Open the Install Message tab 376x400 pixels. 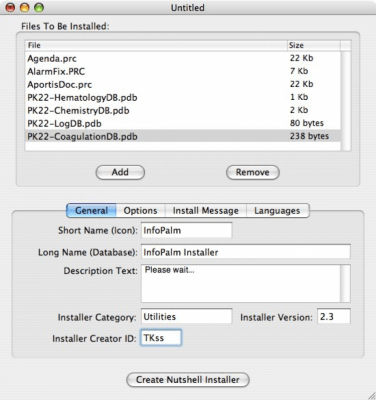coord(206,211)
